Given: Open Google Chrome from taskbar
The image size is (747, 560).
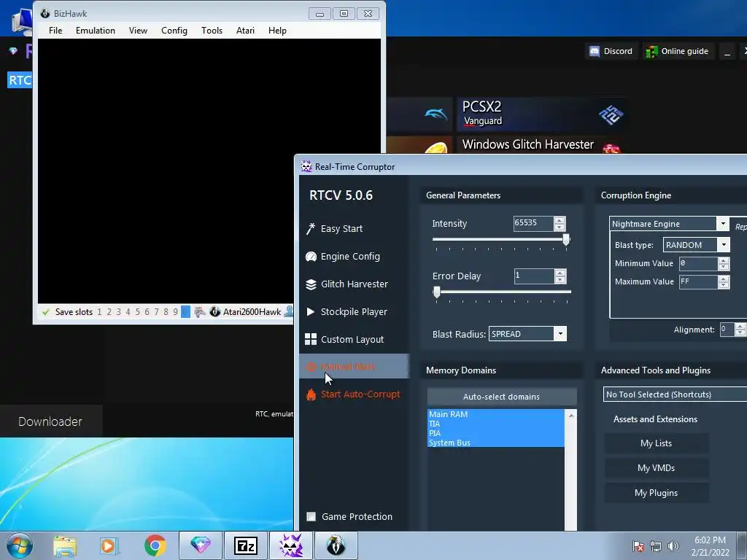Looking at the screenshot, I should (x=155, y=545).
